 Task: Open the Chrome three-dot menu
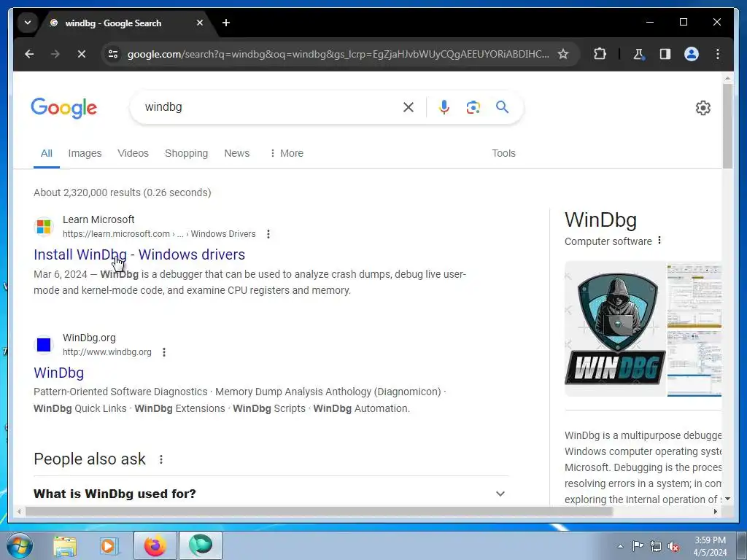click(x=718, y=54)
